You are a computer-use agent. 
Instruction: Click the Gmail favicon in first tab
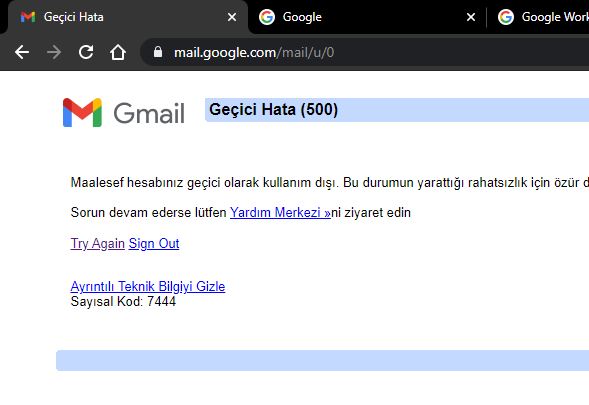tap(28, 17)
